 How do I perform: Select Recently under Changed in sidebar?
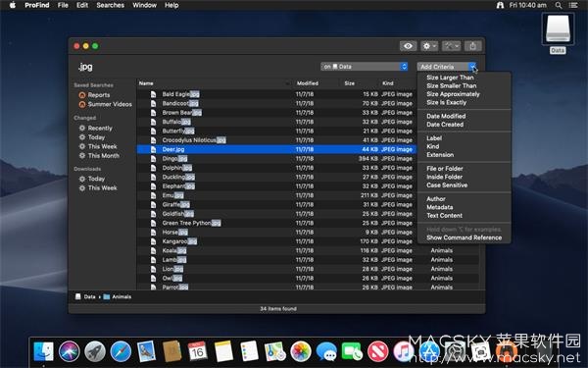(96, 128)
